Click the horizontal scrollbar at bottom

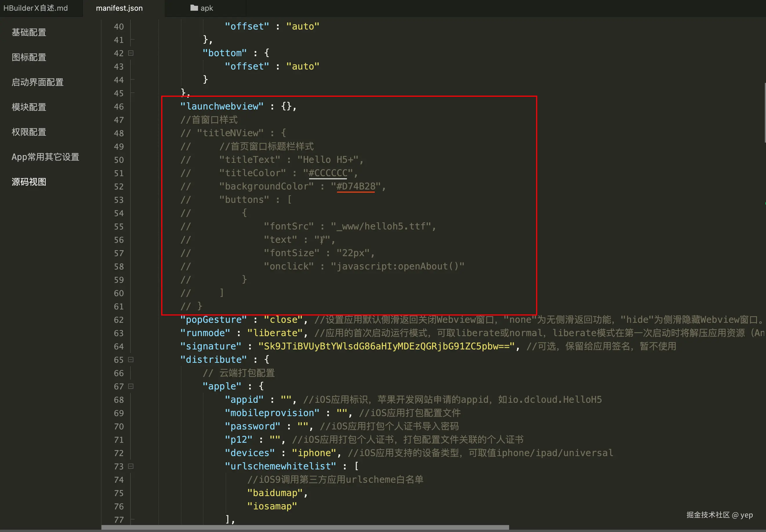pyautogui.click(x=305, y=527)
